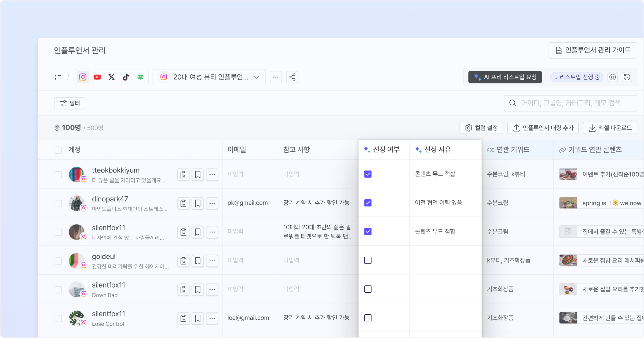The image size is (644, 338).
Task: Switch to the YouTube platform icon
Action: 97,77
